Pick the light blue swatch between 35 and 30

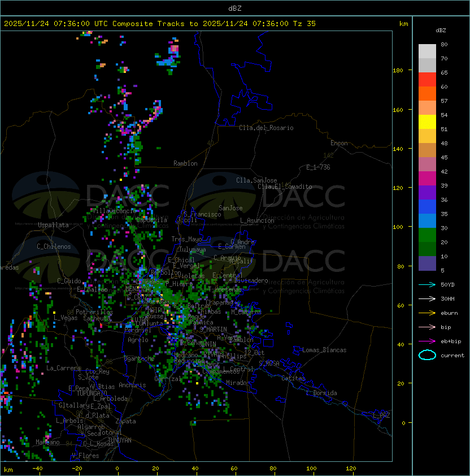(427, 221)
